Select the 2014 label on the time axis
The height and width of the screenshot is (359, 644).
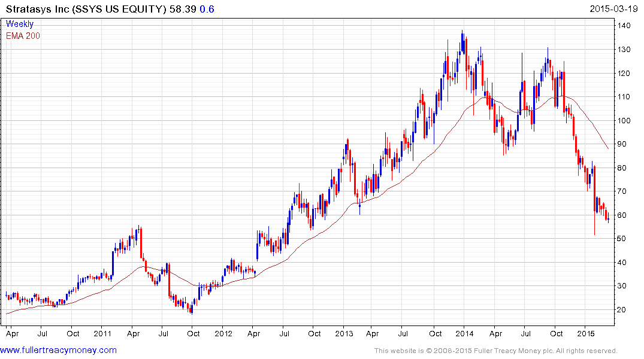coord(464,333)
